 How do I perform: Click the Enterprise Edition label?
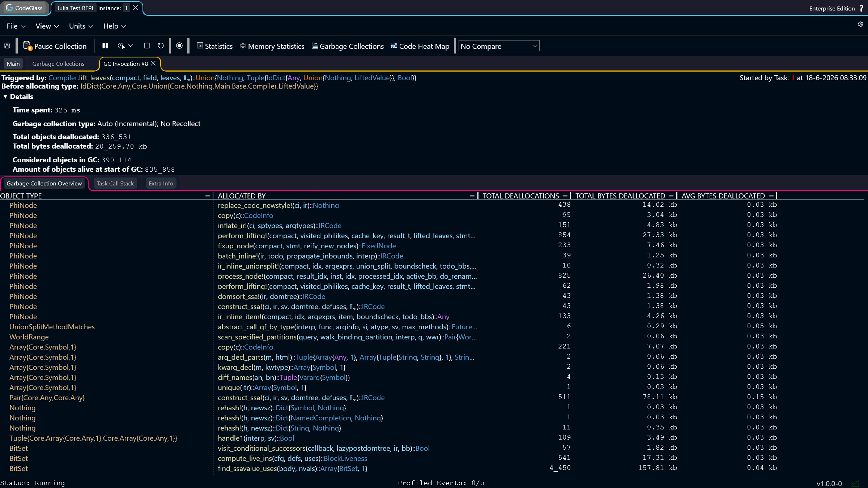click(832, 8)
